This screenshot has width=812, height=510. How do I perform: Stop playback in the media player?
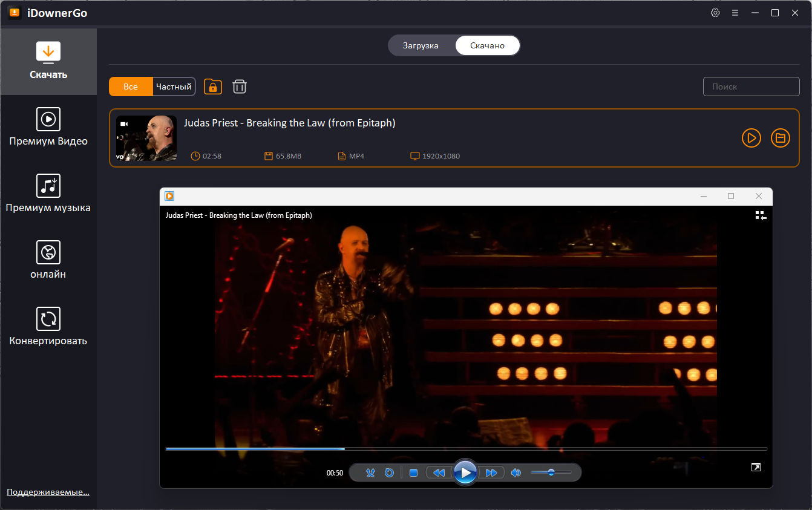coord(413,472)
